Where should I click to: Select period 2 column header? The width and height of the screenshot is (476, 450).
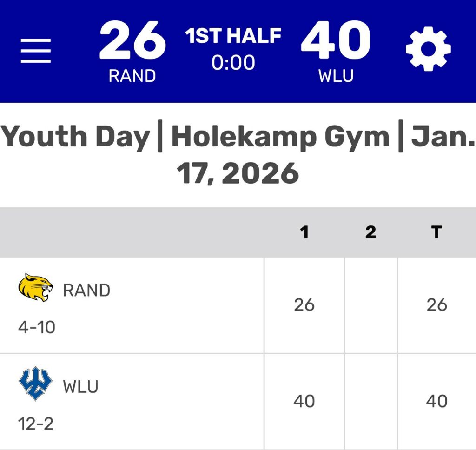point(370,232)
